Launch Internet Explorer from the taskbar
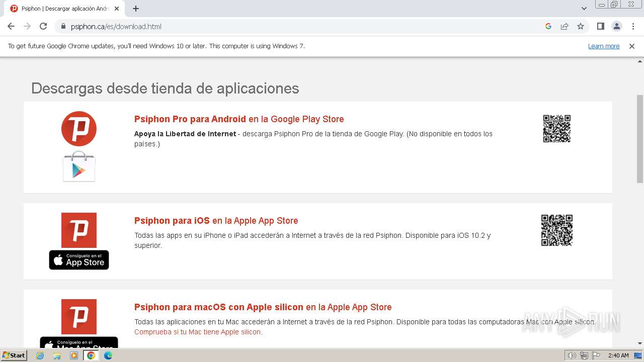The image size is (644, 362). (x=40, y=355)
